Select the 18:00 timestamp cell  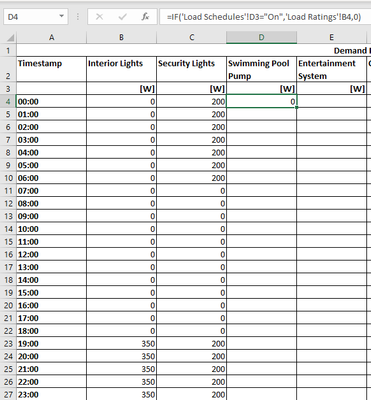point(51,331)
